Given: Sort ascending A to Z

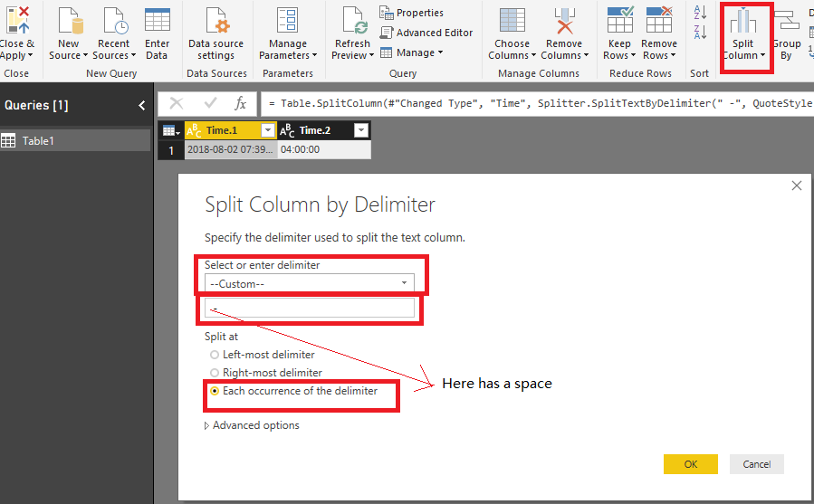Looking at the screenshot, I should click(700, 12).
